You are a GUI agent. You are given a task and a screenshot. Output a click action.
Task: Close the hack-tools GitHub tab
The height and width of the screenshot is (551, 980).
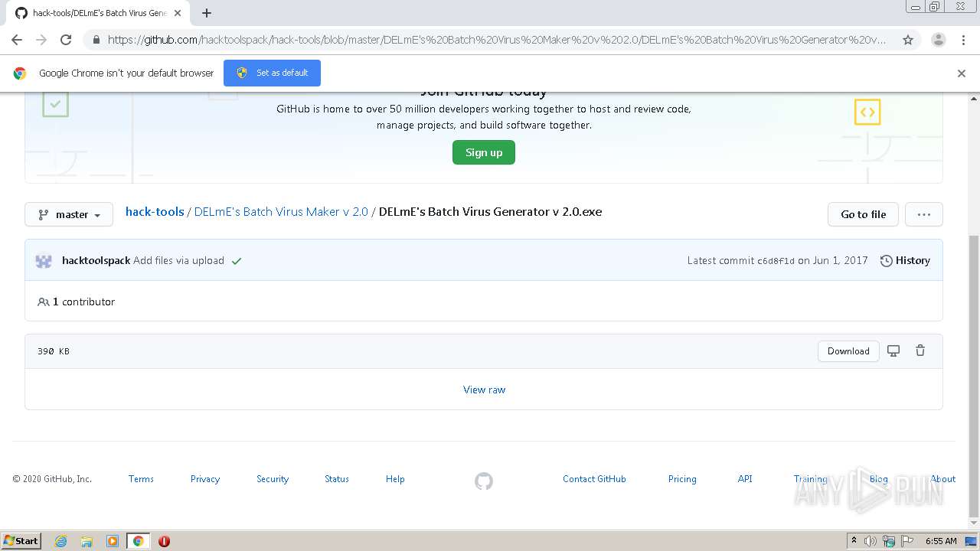click(178, 13)
